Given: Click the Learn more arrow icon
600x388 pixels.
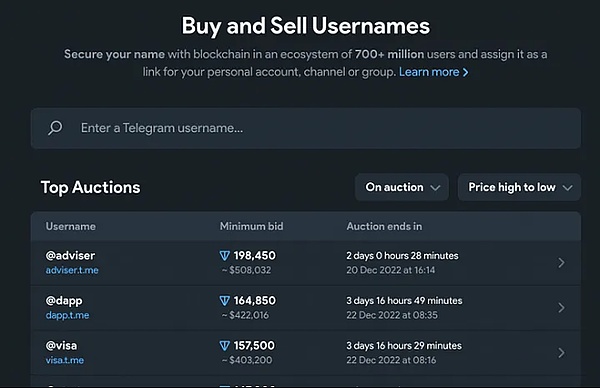Looking at the screenshot, I should (465, 72).
